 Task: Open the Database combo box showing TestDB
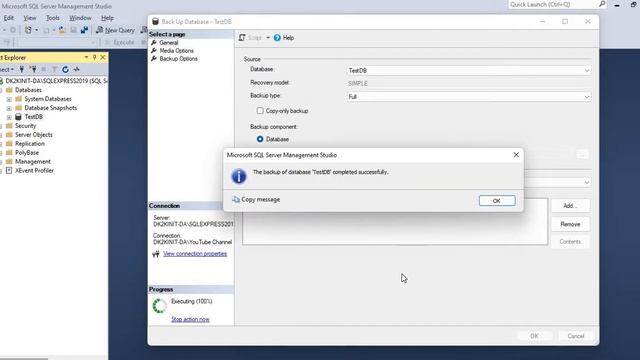pos(469,71)
